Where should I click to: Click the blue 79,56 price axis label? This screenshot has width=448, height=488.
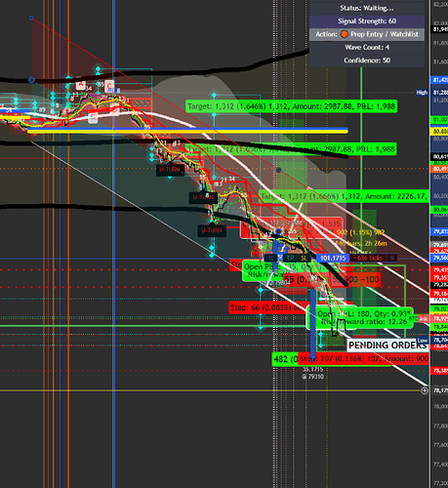point(439,258)
